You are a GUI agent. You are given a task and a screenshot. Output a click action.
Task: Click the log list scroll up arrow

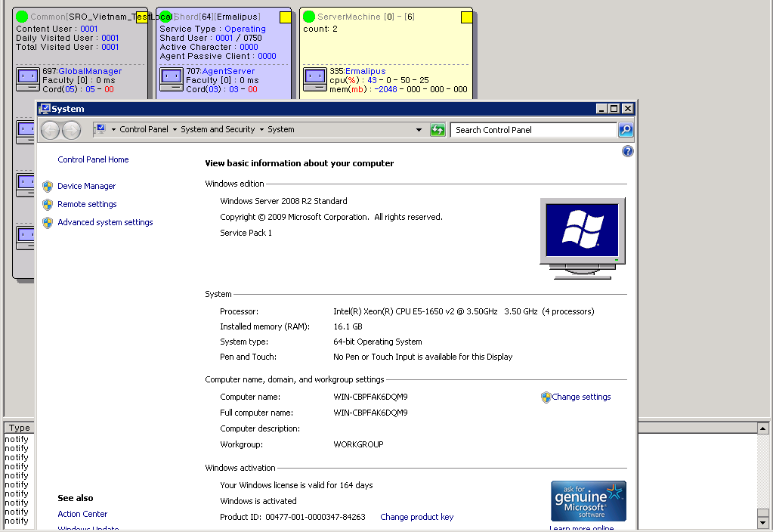coord(762,428)
